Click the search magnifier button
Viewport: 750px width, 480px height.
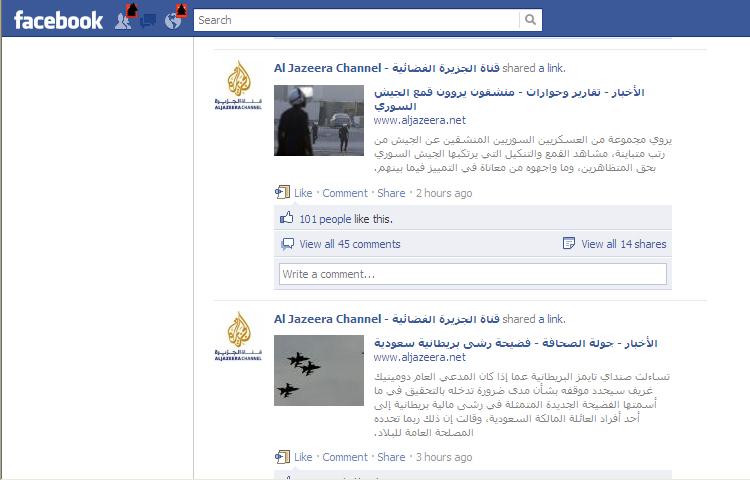(530, 20)
